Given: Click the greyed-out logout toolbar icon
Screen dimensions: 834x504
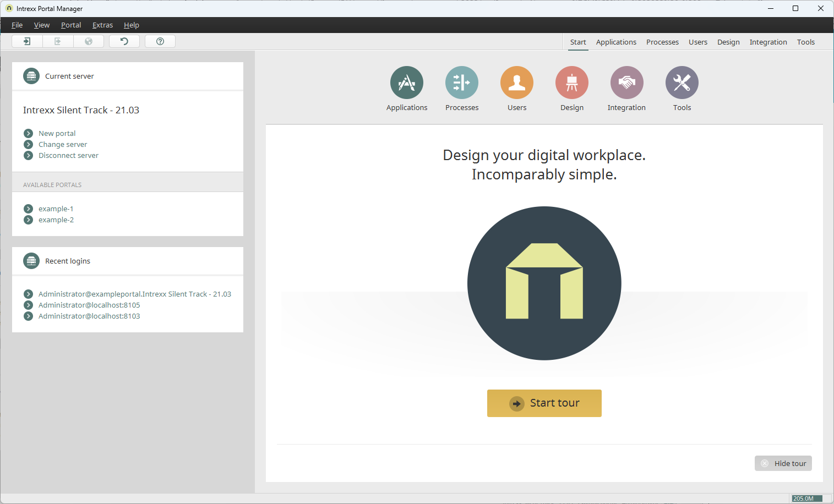Looking at the screenshot, I should coord(58,41).
